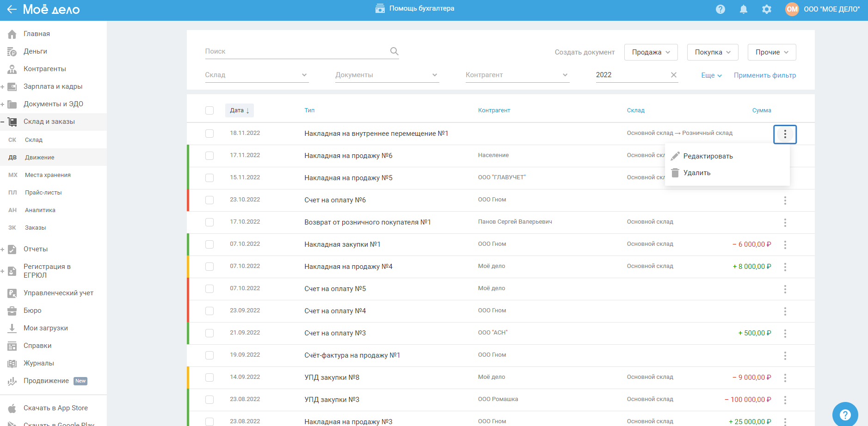Click the help question mark in header
Image resolution: width=868 pixels, height=426 pixels.
[x=720, y=9]
